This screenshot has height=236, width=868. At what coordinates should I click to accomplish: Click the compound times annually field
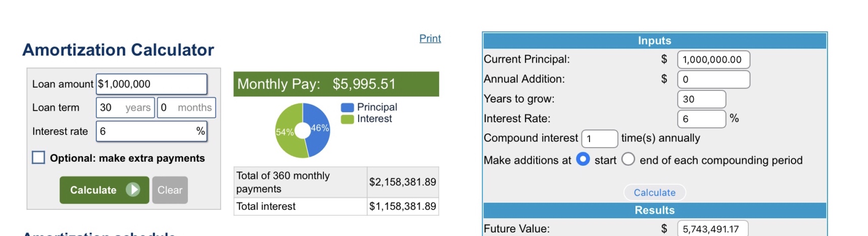point(599,138)
